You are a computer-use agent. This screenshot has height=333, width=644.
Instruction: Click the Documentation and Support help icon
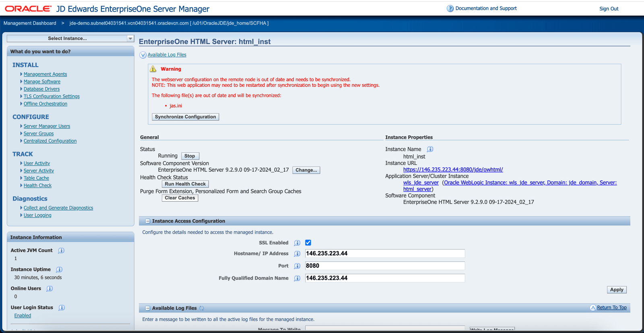[x=450, y=8]
